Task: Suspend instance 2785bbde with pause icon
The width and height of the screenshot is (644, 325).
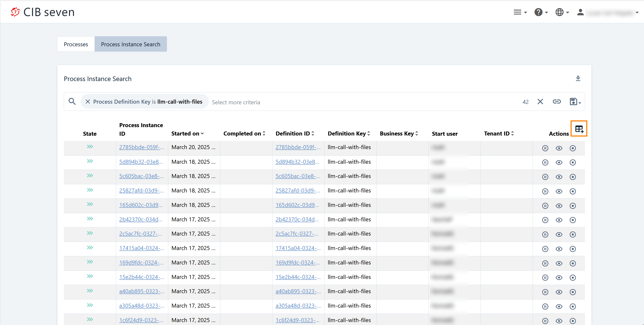Action: coord(545,148)
